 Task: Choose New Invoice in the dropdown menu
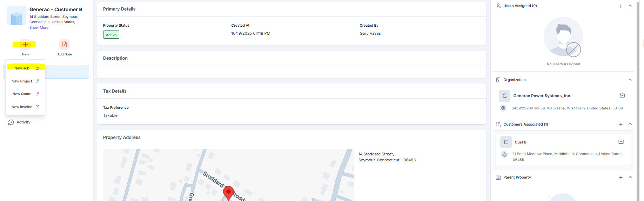tap(22, 107)
